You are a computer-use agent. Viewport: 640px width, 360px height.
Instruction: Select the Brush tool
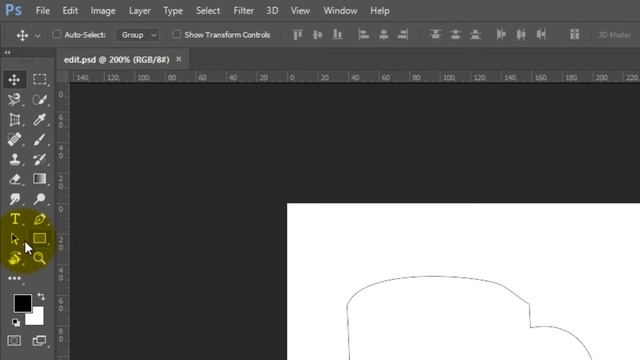[x=40, y=139]
